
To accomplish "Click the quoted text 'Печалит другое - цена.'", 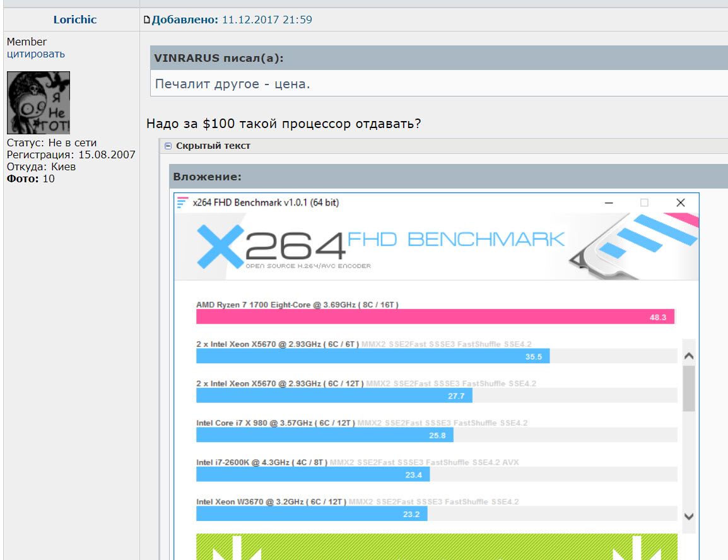I will coord(232,84).
